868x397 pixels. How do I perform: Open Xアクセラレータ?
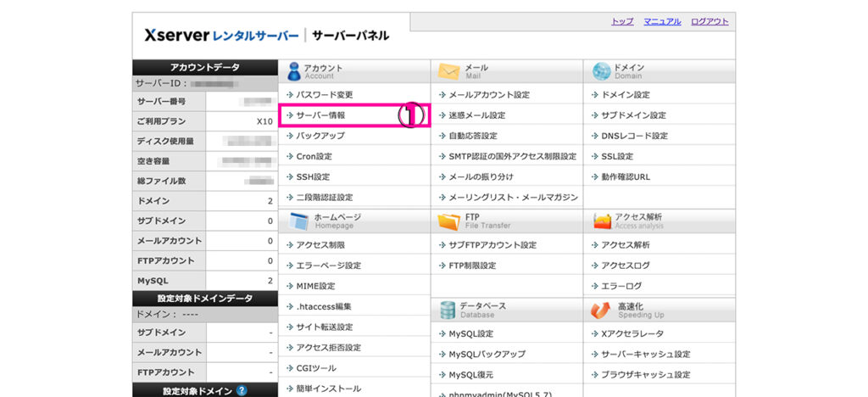[632, 334]
